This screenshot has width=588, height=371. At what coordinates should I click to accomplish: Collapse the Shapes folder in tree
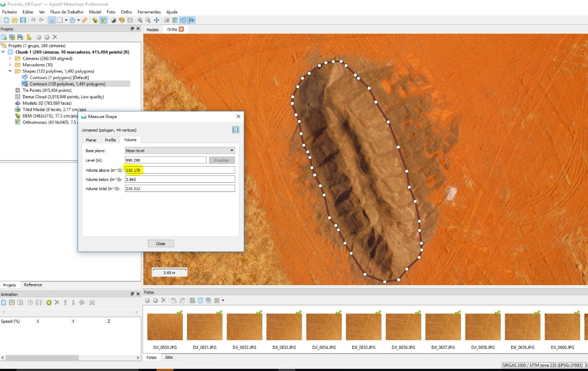10,72
